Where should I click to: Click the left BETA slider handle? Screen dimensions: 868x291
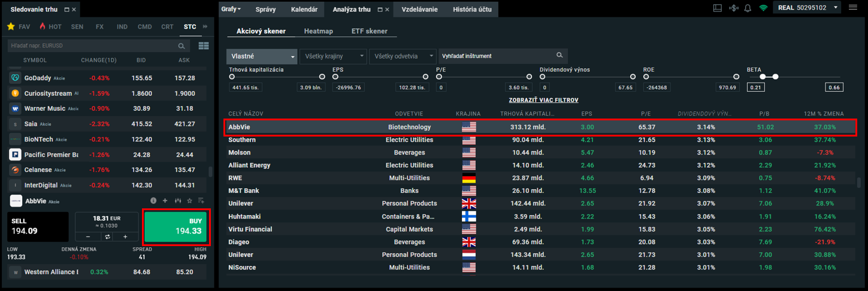pyautogui.click(x=763, y=77)
